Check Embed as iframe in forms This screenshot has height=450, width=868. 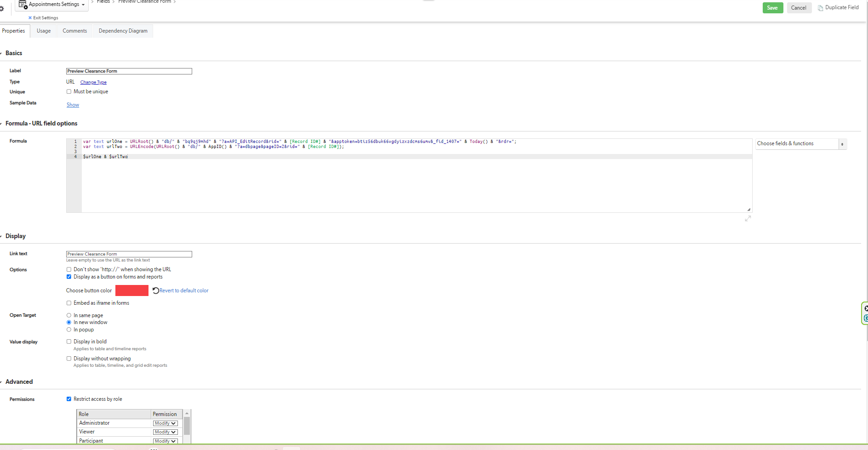(x=69, y=303)
